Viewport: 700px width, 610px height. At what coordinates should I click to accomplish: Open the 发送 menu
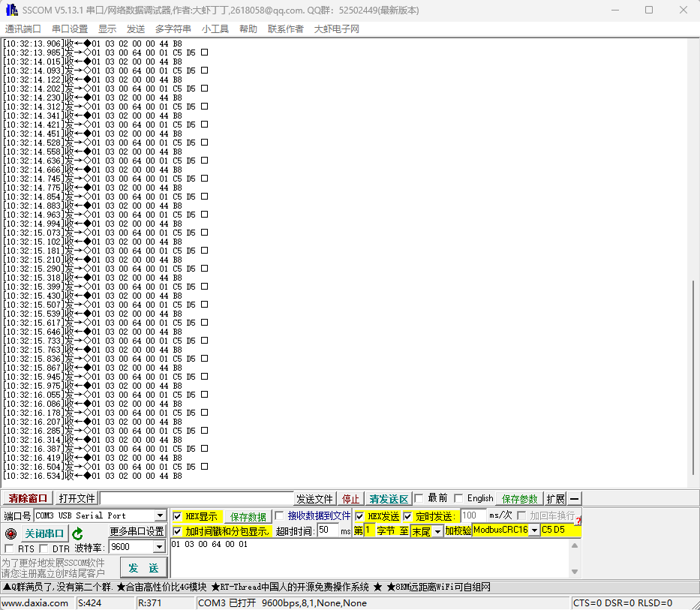pyautogui.click(x=136, y=29)
